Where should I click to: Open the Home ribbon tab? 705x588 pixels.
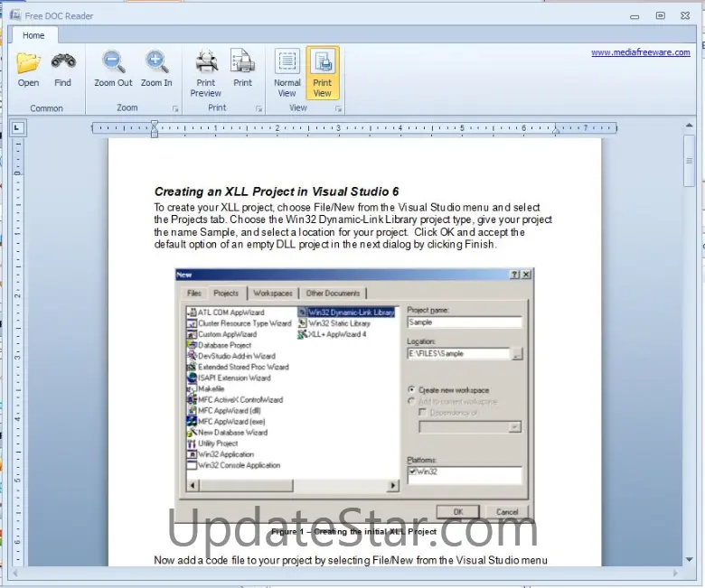[x=33, y=35]
